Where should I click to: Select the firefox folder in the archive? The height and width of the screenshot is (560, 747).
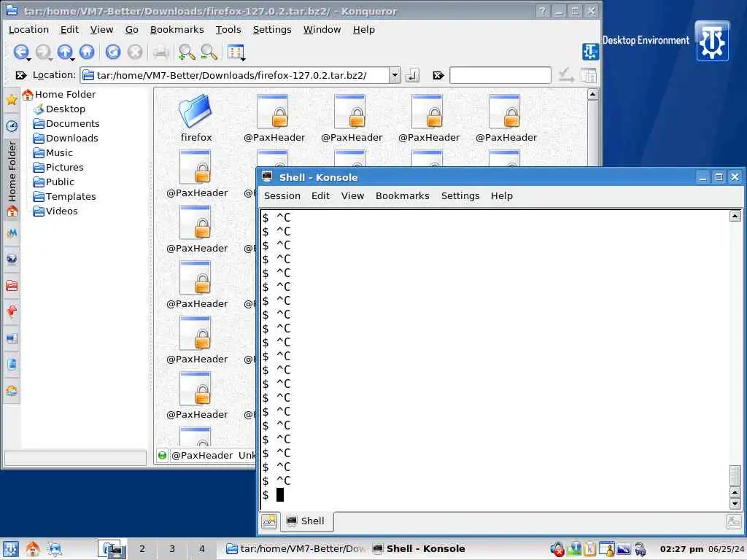pyautogui.click(x=196, y=118)
